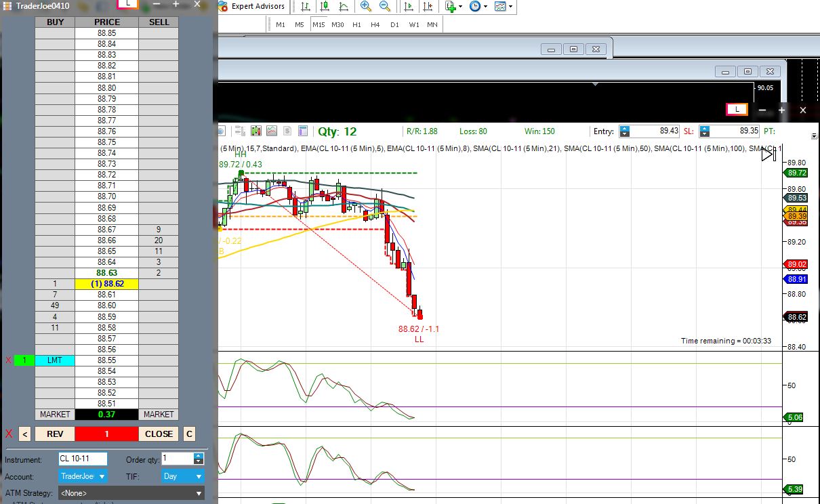Zoom in on the chart

[x=366, y=6]
